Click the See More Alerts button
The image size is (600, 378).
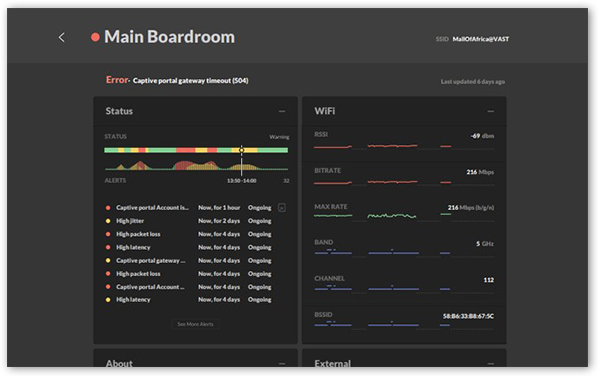coord(195,324)
